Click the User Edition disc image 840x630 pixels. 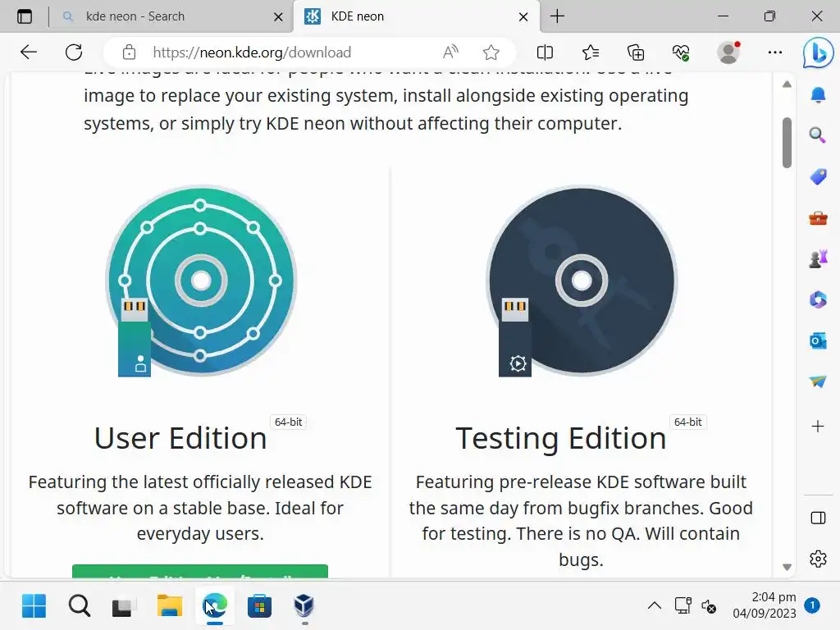[x=201, y=281]
